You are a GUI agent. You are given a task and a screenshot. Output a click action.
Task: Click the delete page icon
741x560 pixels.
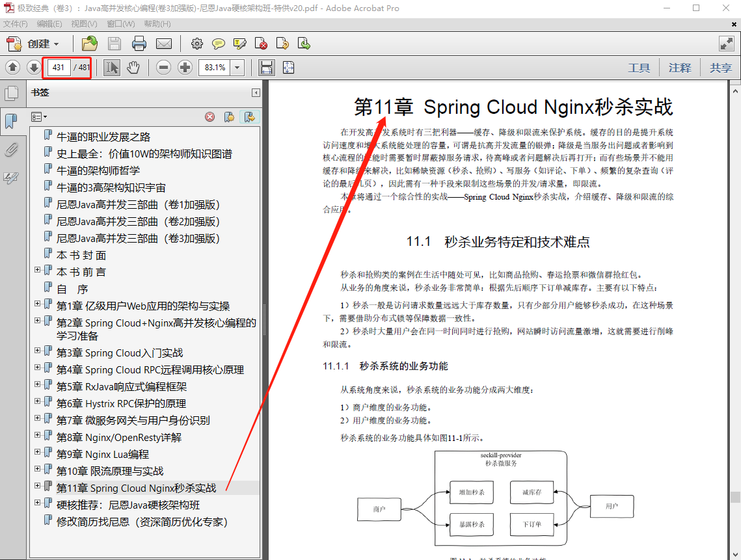pyautogui.click(x=261, y=44)
